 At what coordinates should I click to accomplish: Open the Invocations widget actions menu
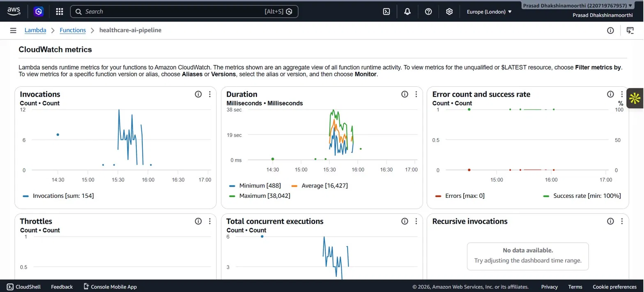[210, 94]
